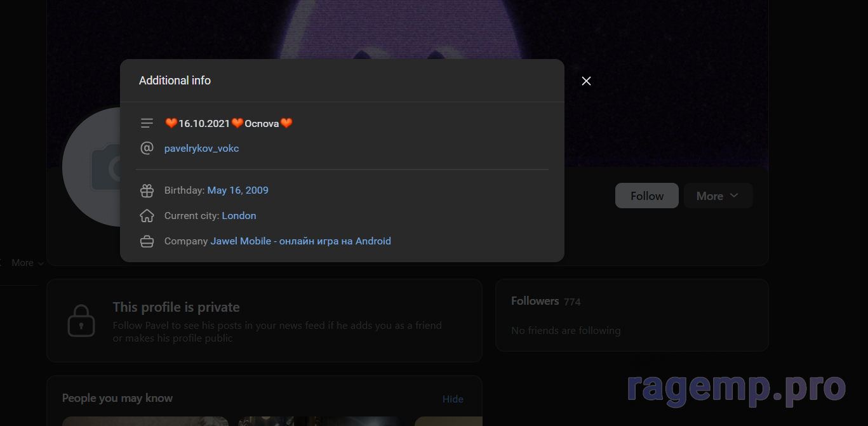Viewport: 868px width, 426px height.
Task: Open the left sidebar More menu
Action: 27,263
